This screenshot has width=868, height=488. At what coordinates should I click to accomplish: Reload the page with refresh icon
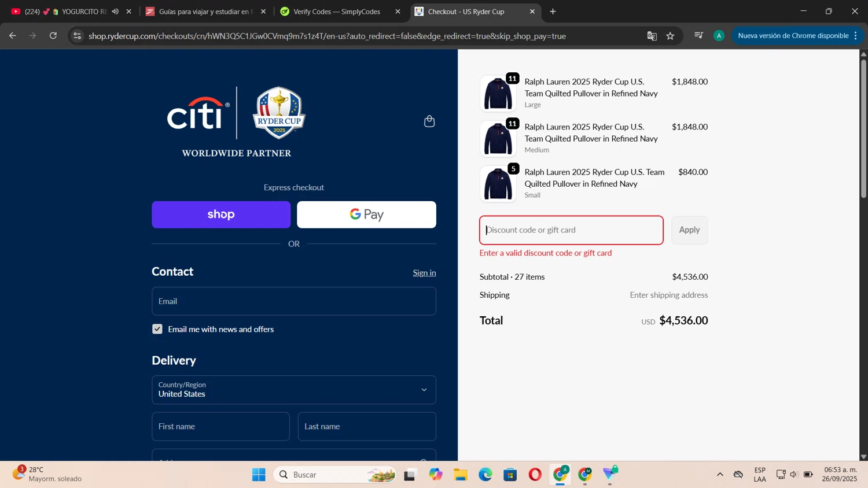(53, 36)
